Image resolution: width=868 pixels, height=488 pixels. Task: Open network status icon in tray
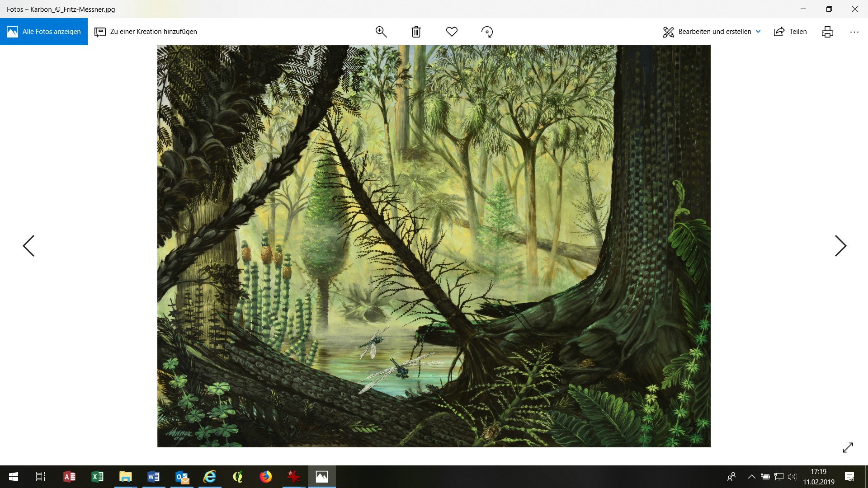tap(778, 477)
